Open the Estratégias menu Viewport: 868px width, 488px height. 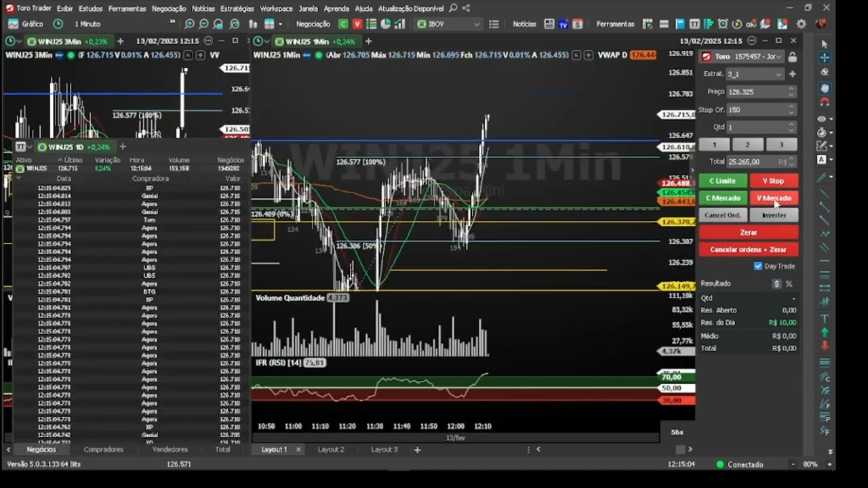237,8
